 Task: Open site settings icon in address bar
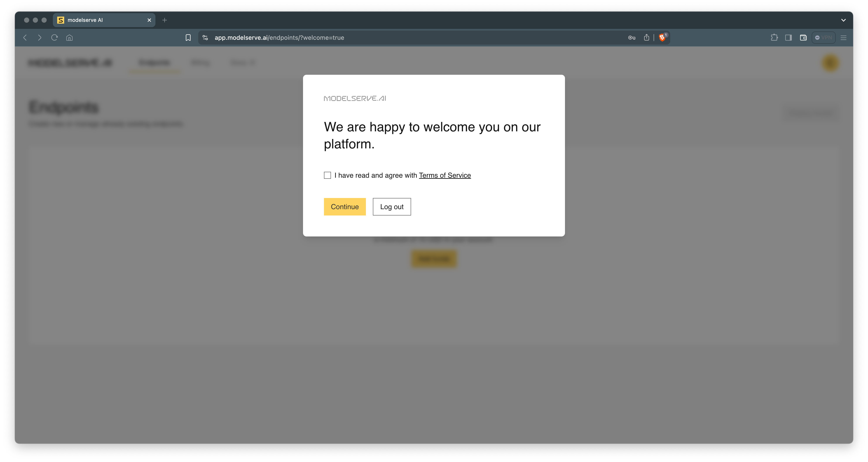click(205, 37)
